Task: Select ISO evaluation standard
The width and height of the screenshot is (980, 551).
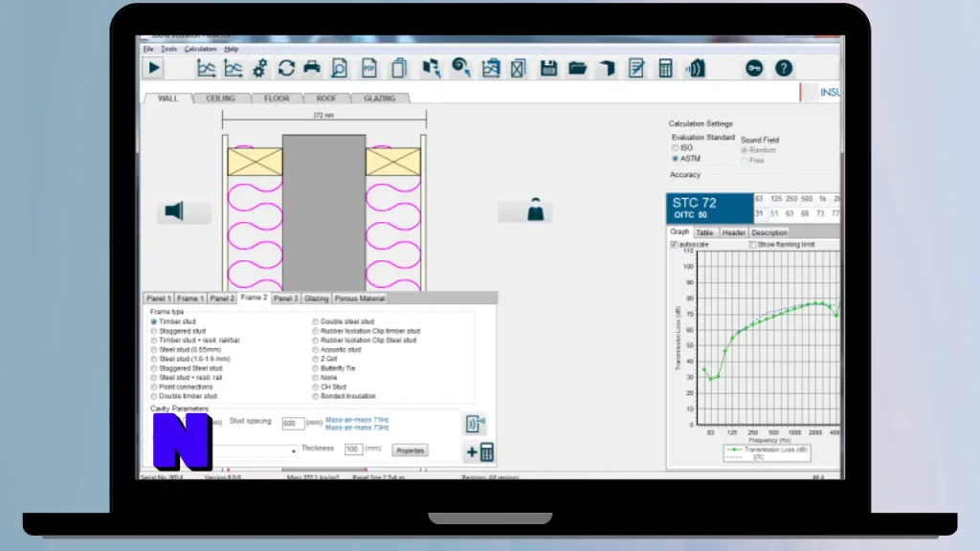Action: point(675,148)
